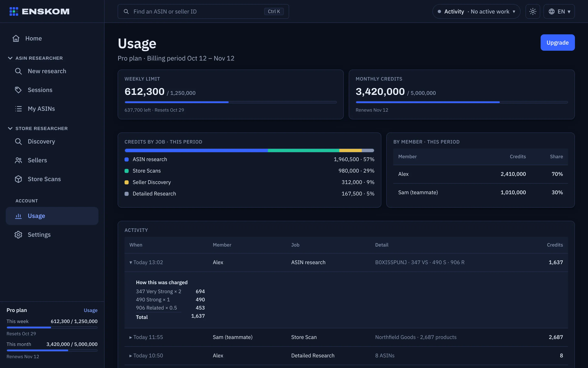The image size is (588, 368).
Task: Click the Sessions tag icon
Action: point(18,90)
